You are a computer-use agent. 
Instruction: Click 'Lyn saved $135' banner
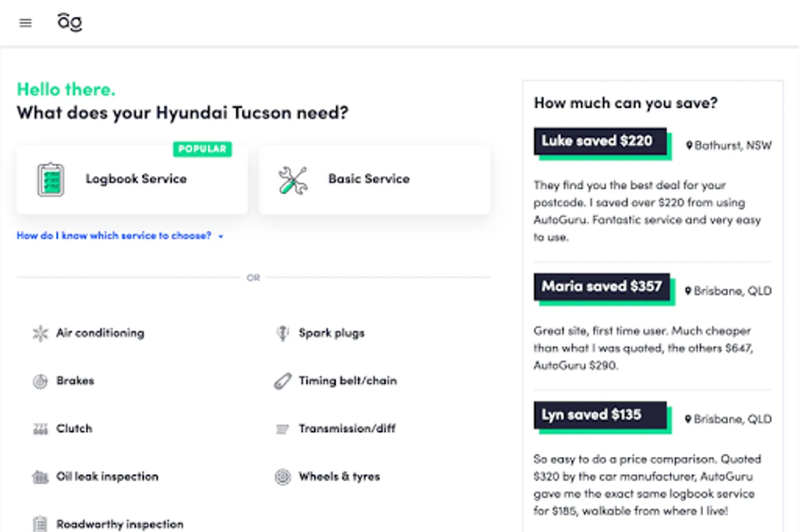601,415
